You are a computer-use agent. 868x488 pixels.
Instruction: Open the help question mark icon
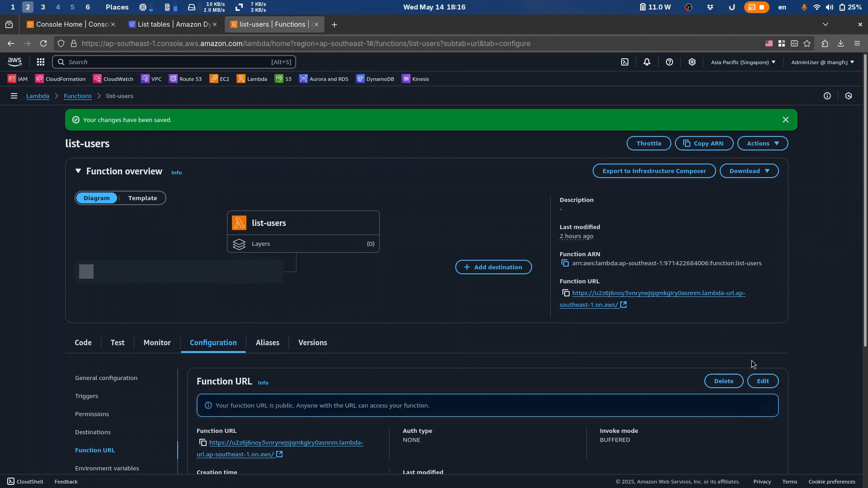[x=670, y=62]
